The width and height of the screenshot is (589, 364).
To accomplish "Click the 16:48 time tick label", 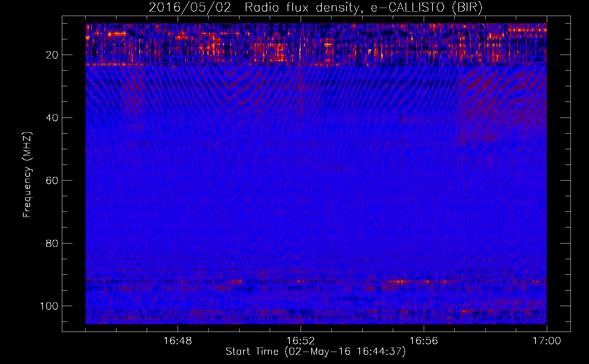I will (x=178, y=341).
